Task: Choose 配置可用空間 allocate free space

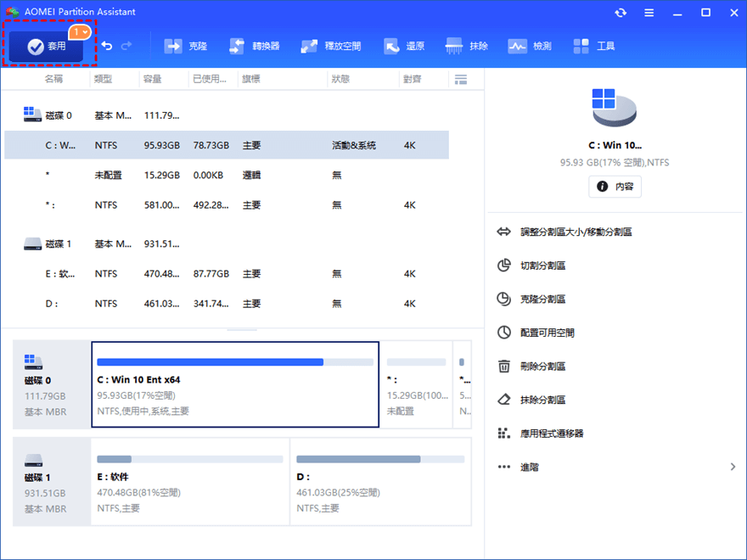Action: (548, 333)
